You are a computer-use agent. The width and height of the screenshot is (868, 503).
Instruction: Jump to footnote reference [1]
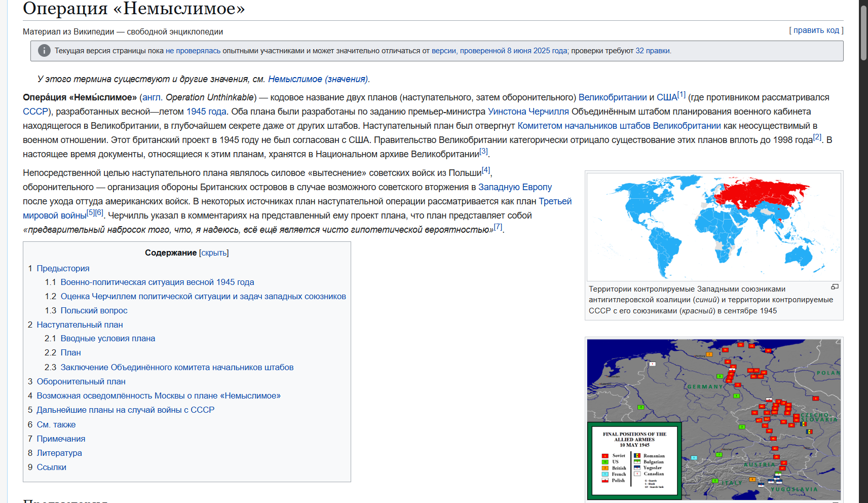(x=682, y=94)
